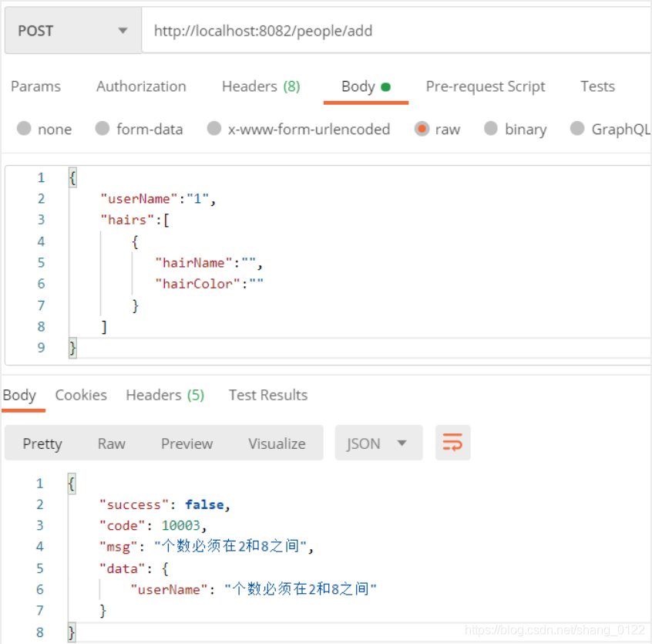Switch response view to Pretty
Image resolution: width=652 pixels, height=644 pixels.
tap(42, 443)
